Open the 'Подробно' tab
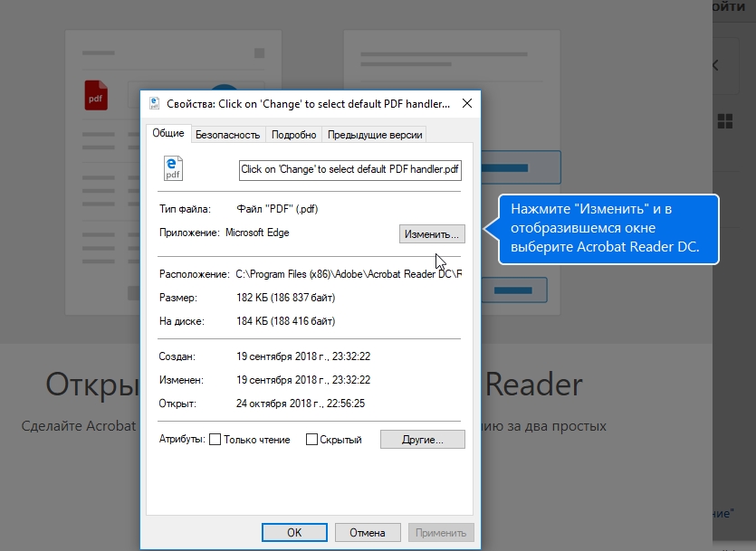756x551 pixels. pyautogui.click(x=293, y=135)
